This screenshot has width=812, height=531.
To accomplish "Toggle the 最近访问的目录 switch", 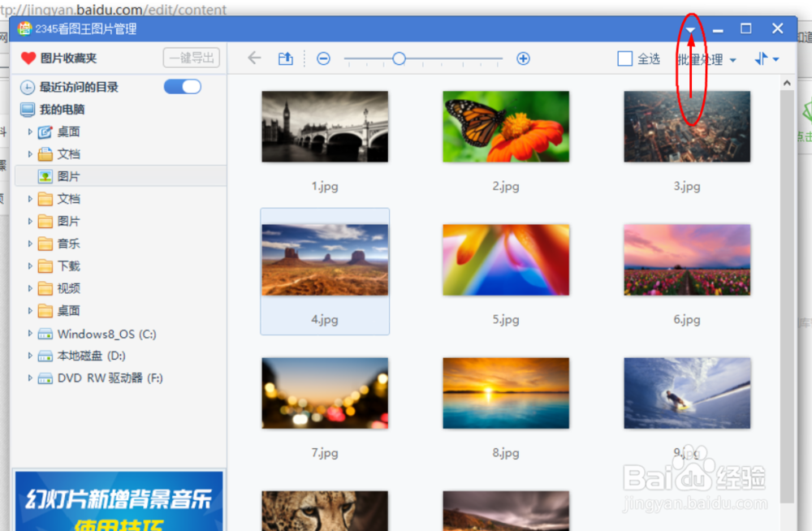I will [x=182, y=87].
